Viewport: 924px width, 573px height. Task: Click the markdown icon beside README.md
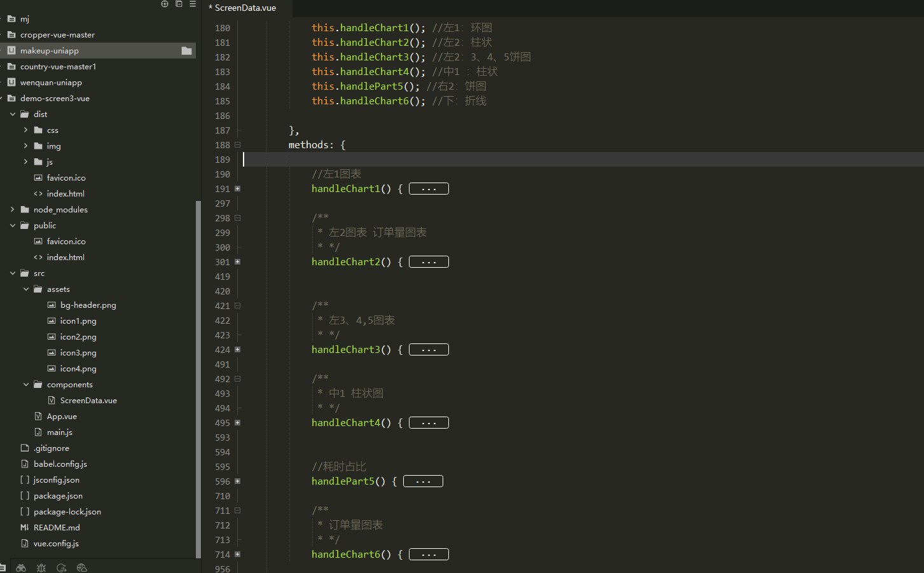click(25, 528)
